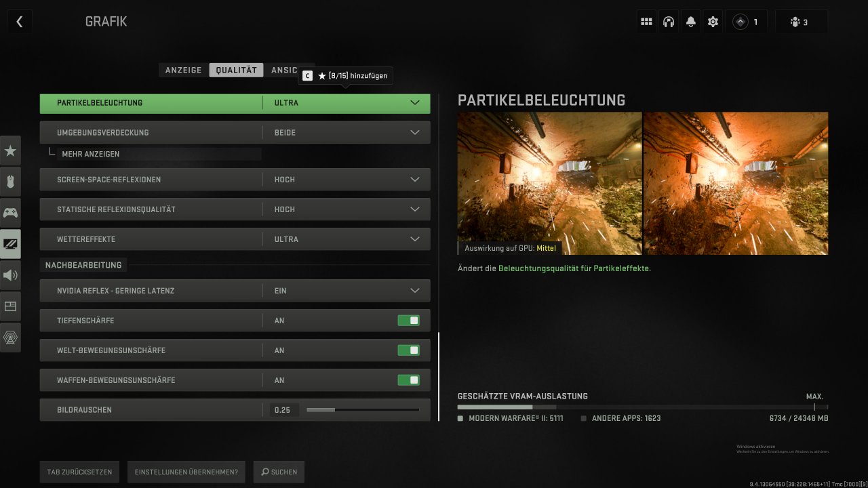Click Tab zurücksetzen button
The image size is (868, 488).
click(x=80, y=472)
